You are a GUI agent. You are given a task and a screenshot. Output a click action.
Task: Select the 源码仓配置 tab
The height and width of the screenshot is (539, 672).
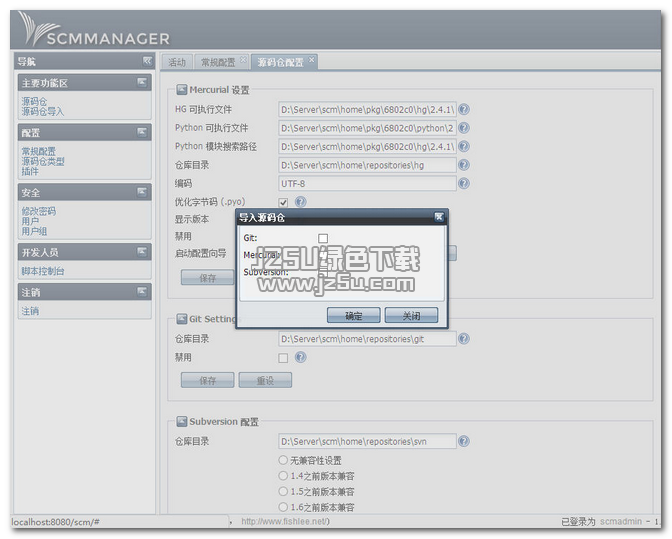click(x=280, y=63)
